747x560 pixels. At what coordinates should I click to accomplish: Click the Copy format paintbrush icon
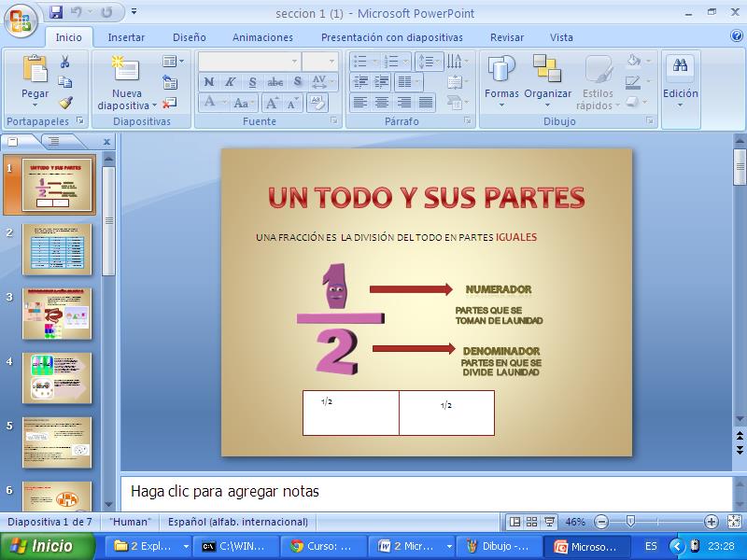[x=65, y=102]
